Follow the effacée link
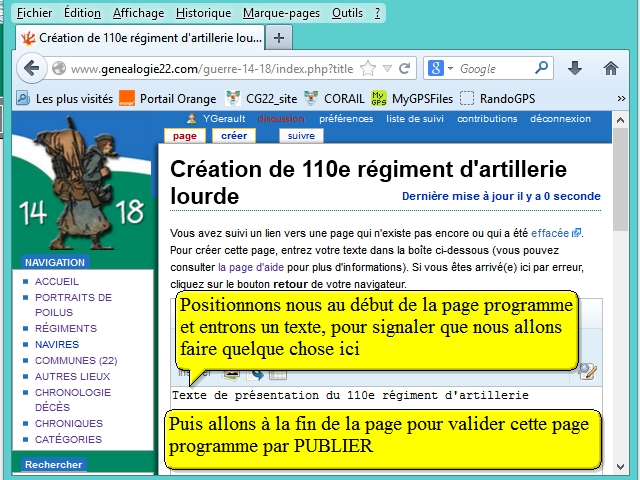640x480 pixels. [550, 233]
